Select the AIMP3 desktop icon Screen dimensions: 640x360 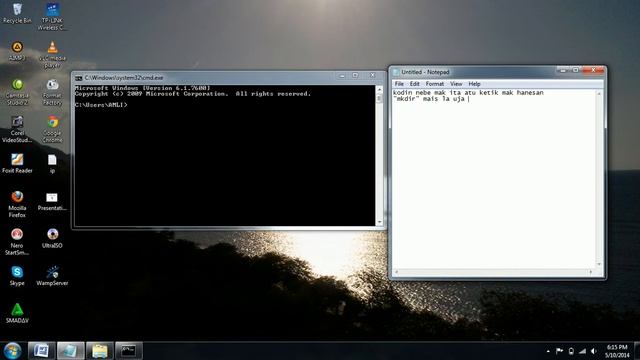[17, 51]
